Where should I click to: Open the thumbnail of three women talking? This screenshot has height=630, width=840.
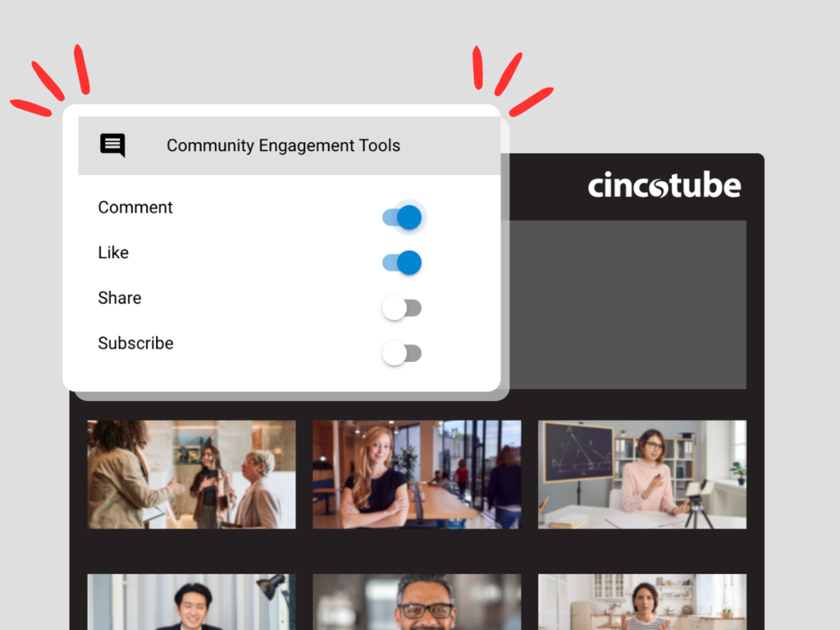[x=192, y=475]
